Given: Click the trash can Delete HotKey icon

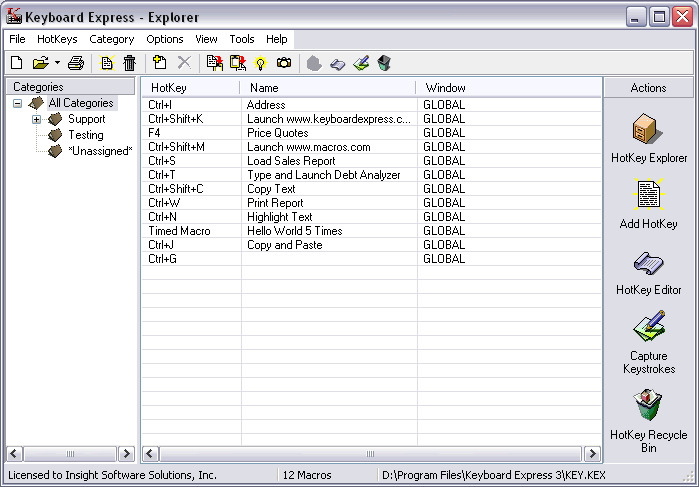Looking at the screenshot, I should click(129, 63).
